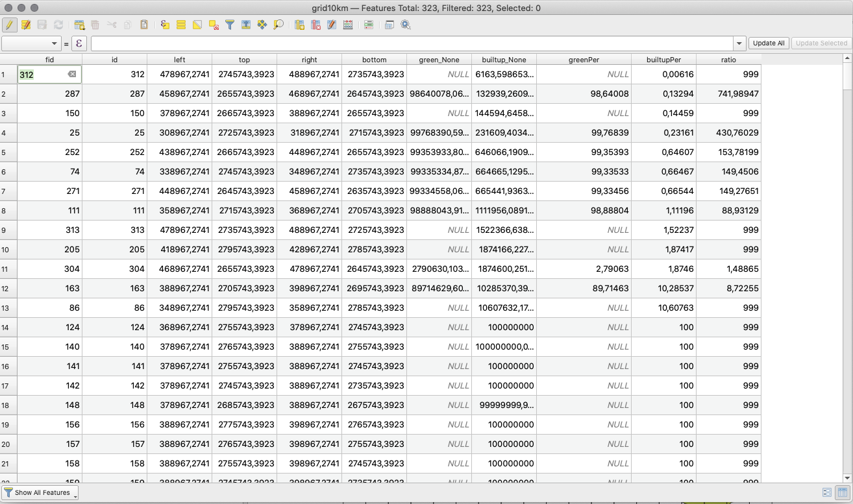The width and height of the screenshot is (853, 504).
Task: Copy selected rows to the clipboard
Action: click(x=128, y=25)
